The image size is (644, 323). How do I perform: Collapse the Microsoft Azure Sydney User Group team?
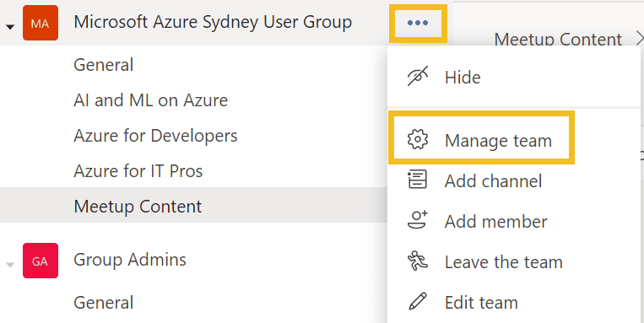click(10, 27)
